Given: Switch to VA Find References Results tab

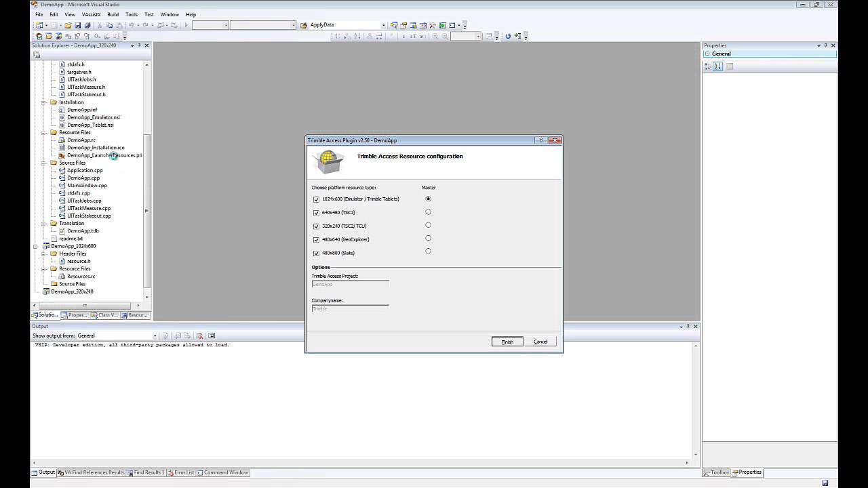Looking at the screenshot, I should point(91,472).
